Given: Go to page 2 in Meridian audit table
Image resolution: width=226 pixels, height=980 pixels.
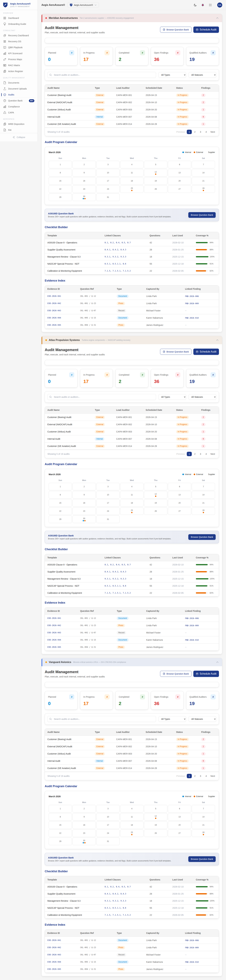Looking at the screenshot, I should tap(195, 132).
